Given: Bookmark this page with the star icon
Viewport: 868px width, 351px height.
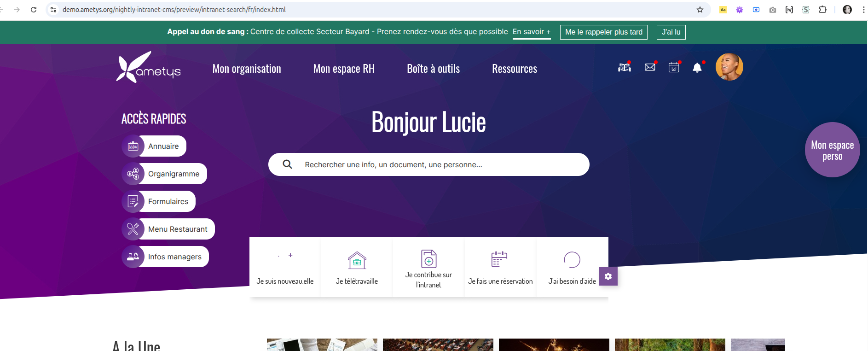Looking at the screenshot, I should pyautogui.click(x=700, y=10).
